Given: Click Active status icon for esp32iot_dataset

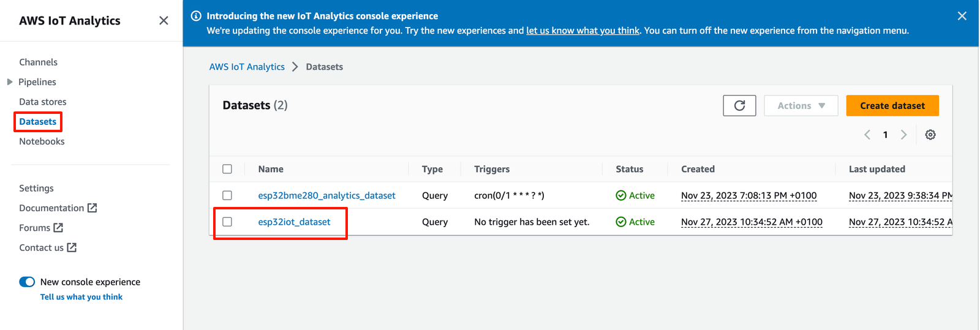Looking at the screenshot, I should pos(620,222).
